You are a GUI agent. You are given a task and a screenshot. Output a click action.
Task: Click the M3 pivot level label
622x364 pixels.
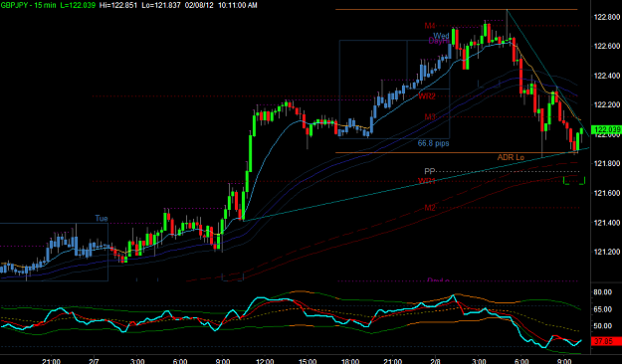pos(430,117)
